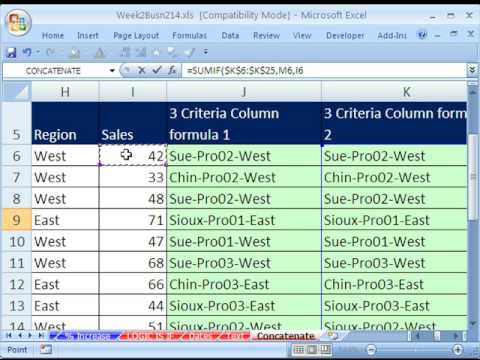Show next sheet tab arrow
480x360 pixels.
[x=31, y=336]
